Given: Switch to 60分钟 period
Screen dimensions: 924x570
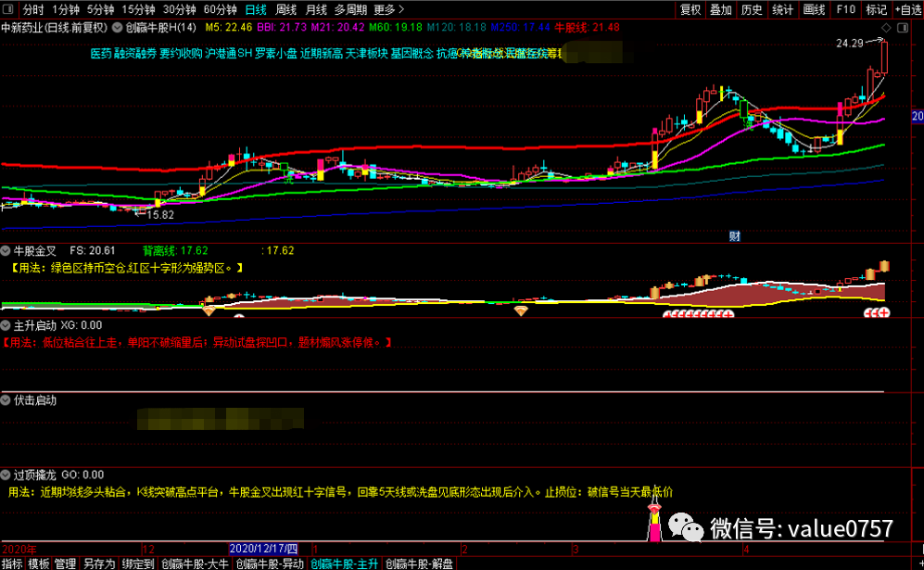Looking at the screenshot, I should [x=220, y=9].
